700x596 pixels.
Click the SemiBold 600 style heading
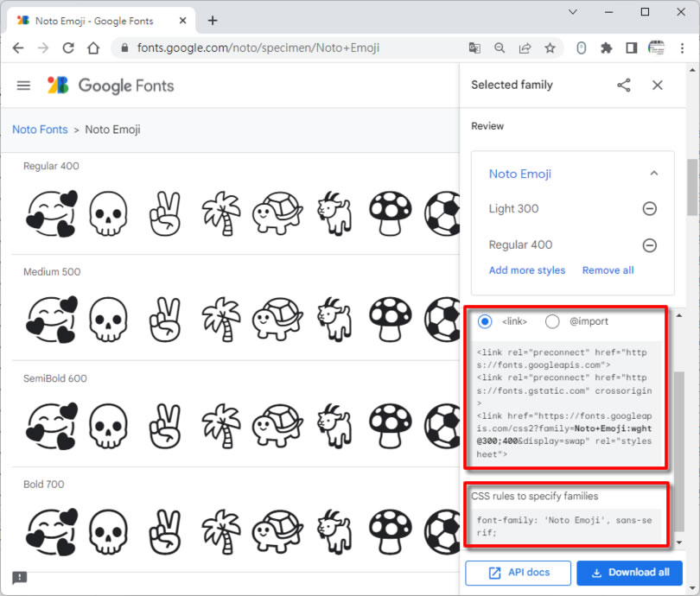coord(55,378)
